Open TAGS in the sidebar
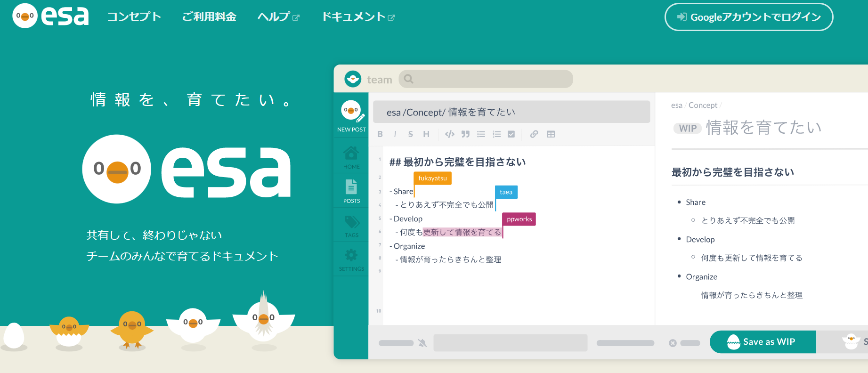 click(x=351, y=226)
